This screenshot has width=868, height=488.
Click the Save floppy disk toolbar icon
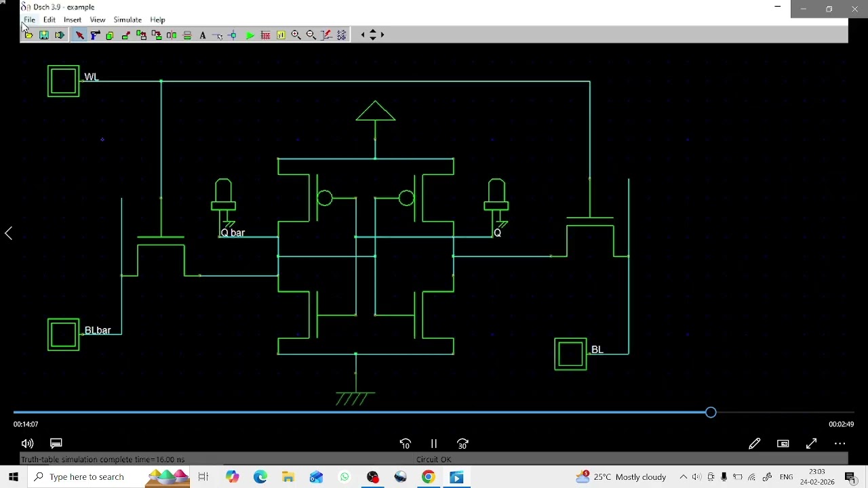43,35
